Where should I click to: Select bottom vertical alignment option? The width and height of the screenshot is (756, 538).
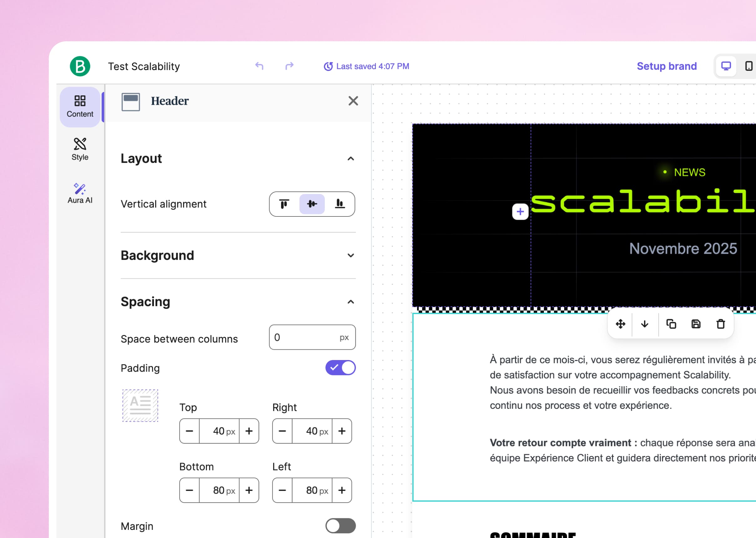point(340,204)
